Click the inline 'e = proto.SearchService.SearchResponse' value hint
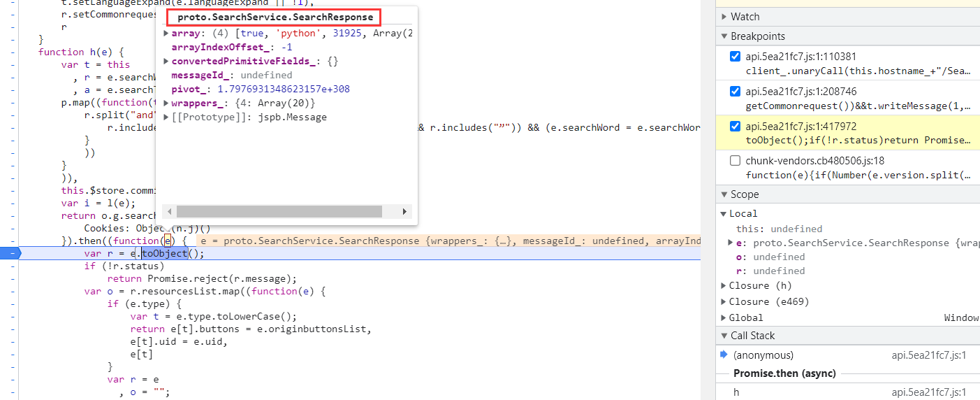980x400 pixels. (451, 241)
